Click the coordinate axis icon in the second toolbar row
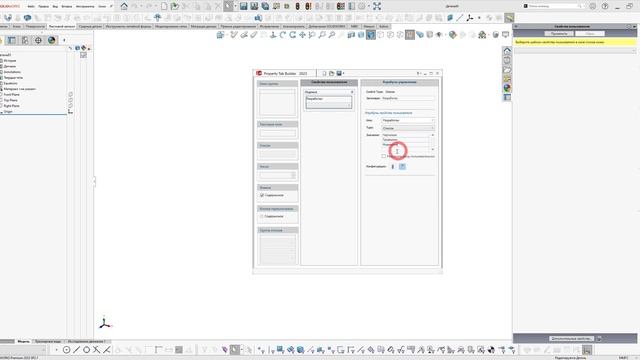Viewport: 640px width, 360px height. (470, 18)
